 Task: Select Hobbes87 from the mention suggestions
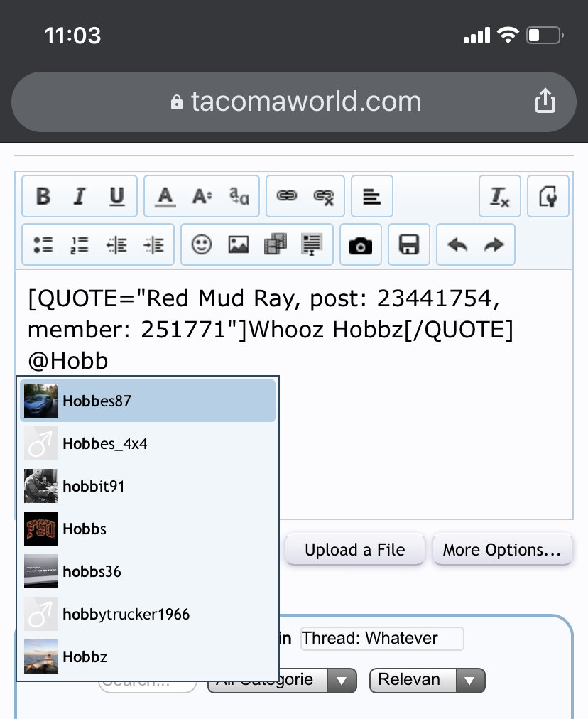(x=148, y=401)
